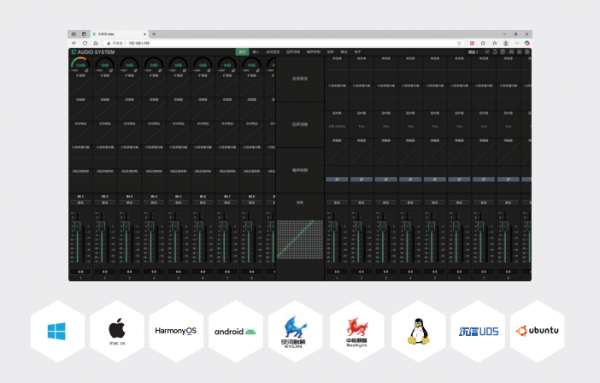600x383 pixels.
Task: Toggle the phase invert icon on input channel 1
Action: (87, 70)
